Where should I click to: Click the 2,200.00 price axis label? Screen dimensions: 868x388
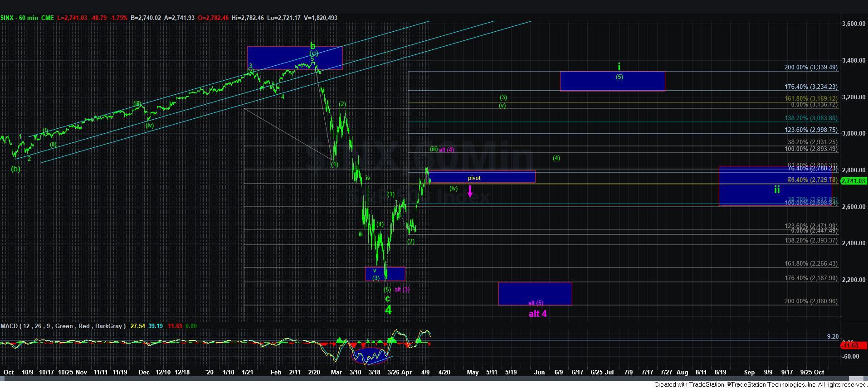pos(853,280)
